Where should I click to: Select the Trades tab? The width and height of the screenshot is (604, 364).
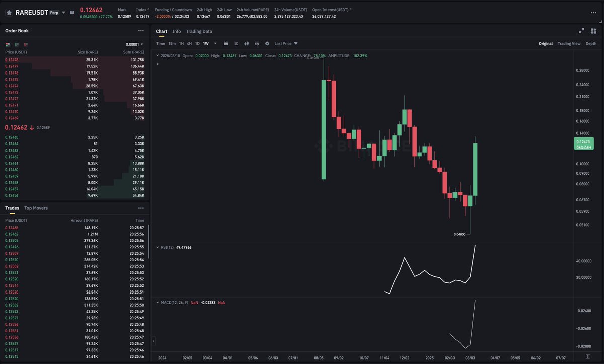coord(12,208)
